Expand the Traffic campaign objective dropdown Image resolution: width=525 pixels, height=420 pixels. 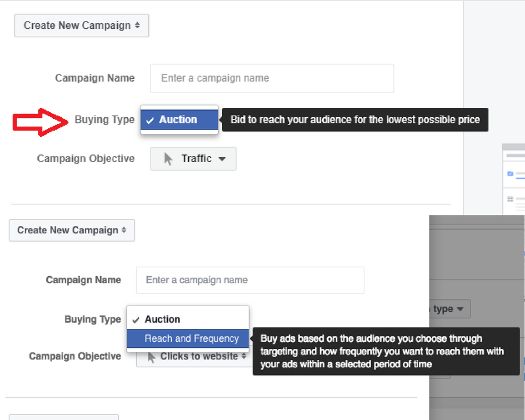(x=193, y=159)
